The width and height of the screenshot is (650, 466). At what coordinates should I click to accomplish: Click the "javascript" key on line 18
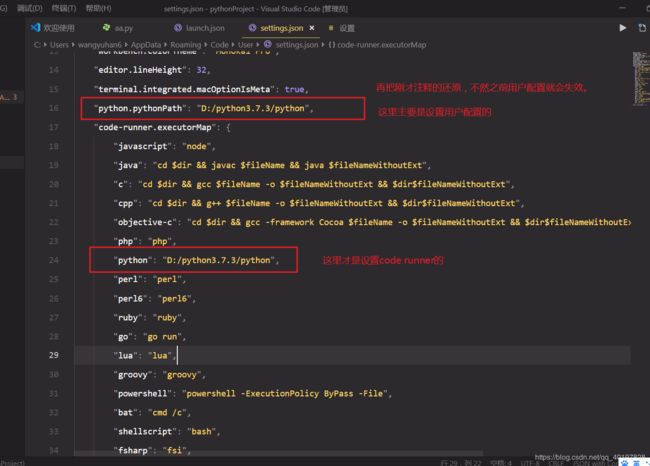(x=143, y=146)
